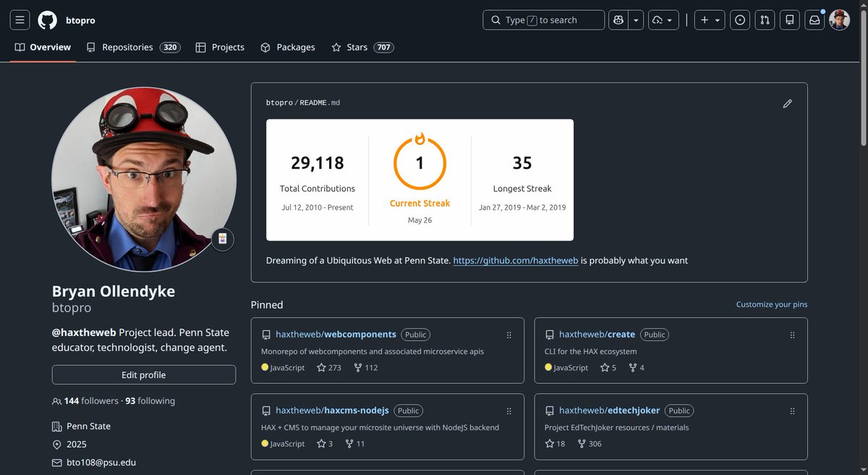Screen dimensions: 868x475
Task: Click the Public badge on haxtheweb/create
Action: pyautogui.click(x=655, y=335)
